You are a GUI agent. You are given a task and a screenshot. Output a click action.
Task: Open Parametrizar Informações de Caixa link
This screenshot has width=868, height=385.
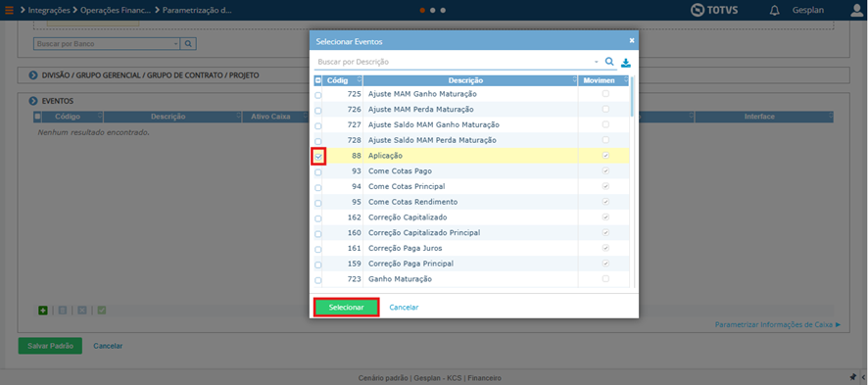pos(777,324)
